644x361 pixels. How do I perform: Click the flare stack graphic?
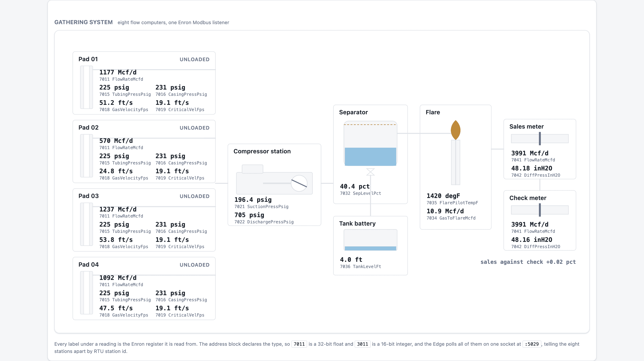(x=455, y=162)
